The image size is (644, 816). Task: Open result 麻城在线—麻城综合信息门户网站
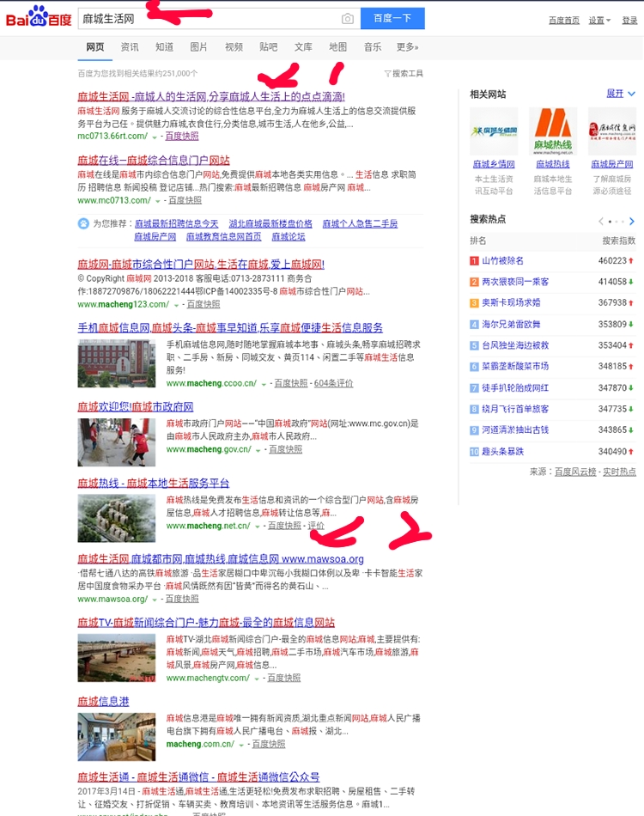click(154, 161)
